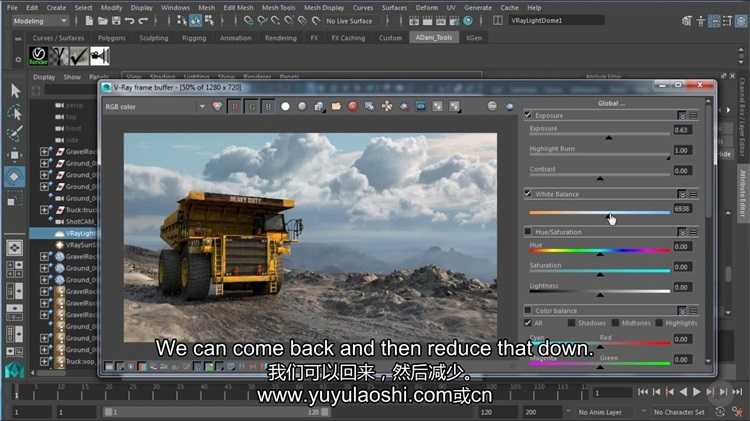Check the Midtones checkbox
Screen dimensions: 750x421
(615, 323)
